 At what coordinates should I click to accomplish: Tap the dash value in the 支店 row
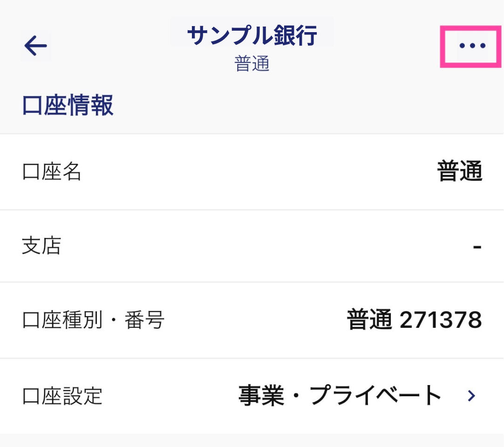click(477, 247)
